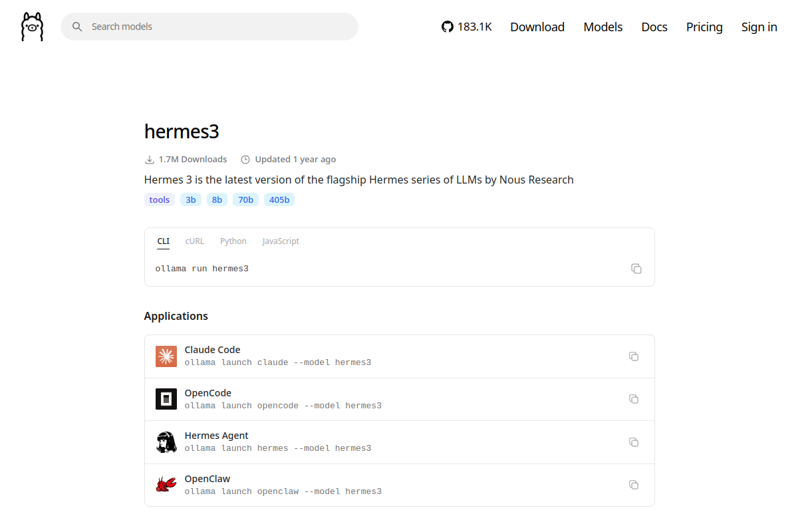
Task: Click the hermes3 page heading
Action: [x=182, y=131]
